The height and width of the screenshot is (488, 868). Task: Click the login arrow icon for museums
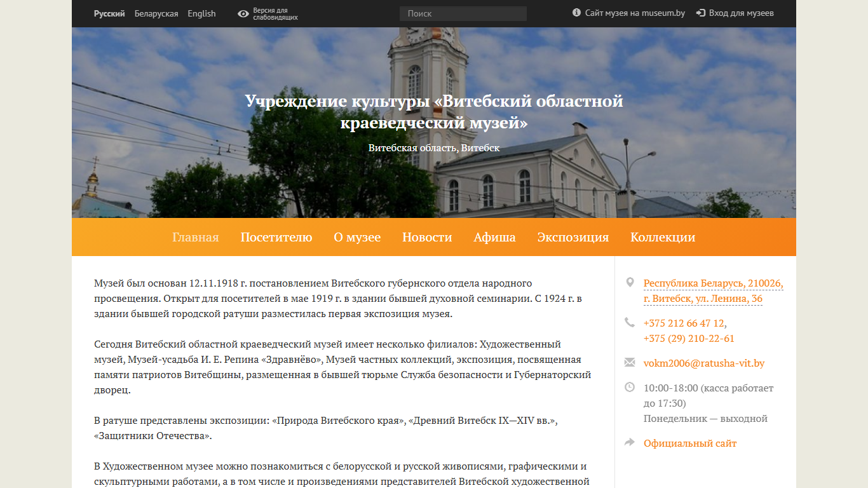click(701, 13)
